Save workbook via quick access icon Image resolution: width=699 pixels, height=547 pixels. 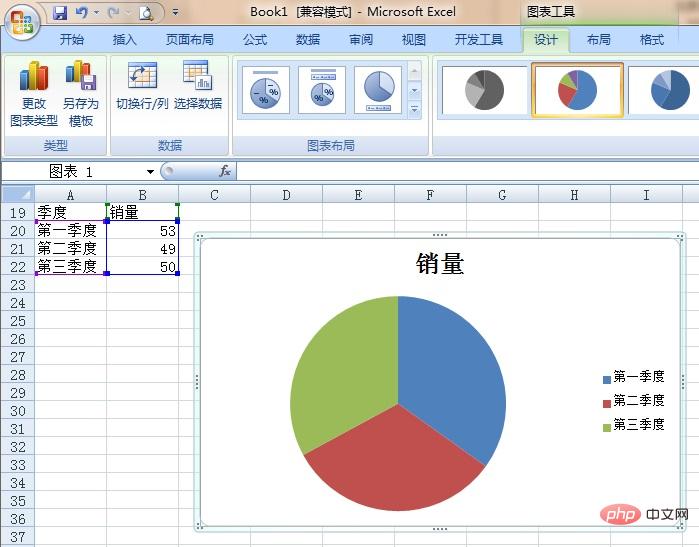point(60,12)
